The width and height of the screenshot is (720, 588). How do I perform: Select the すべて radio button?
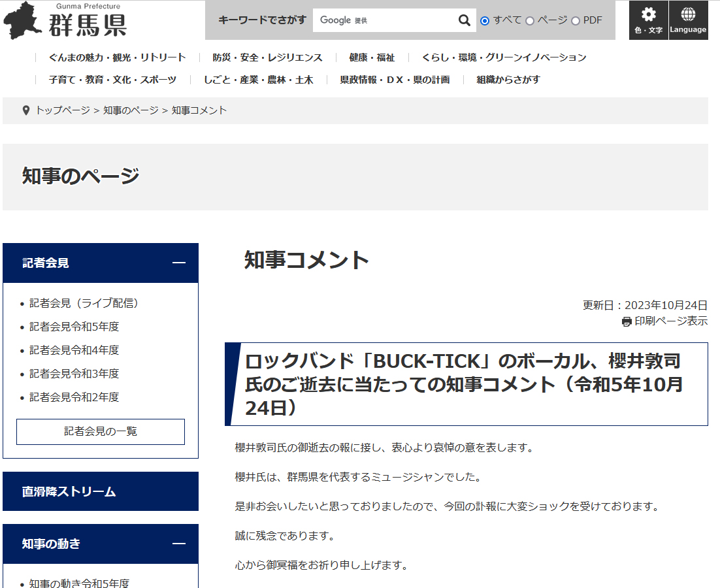[x=484, y=21]
